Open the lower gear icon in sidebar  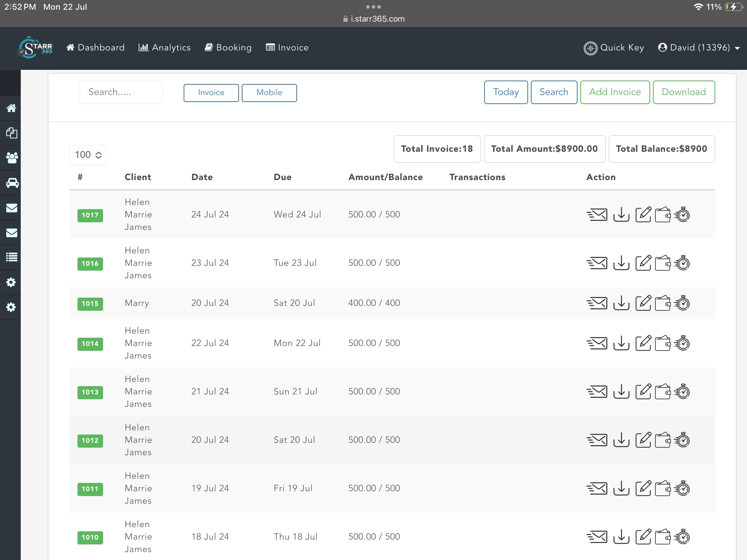coord(11,307)
